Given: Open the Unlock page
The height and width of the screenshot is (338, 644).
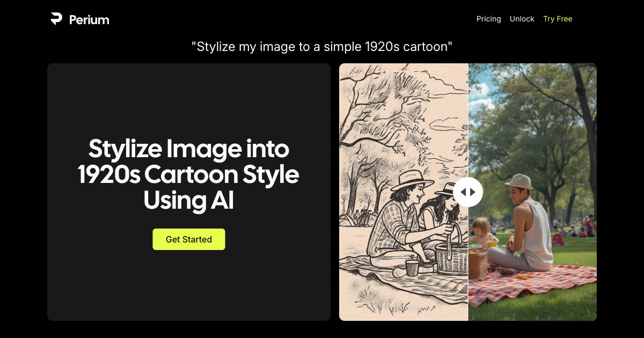Looking at the screenshot, I should (x=522, y=19).
